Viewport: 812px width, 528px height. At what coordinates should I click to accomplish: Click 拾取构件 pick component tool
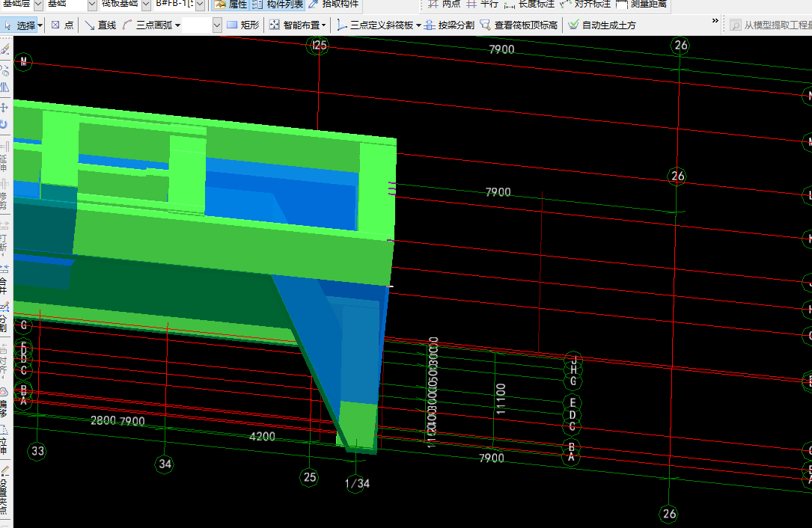pos(334,4)
